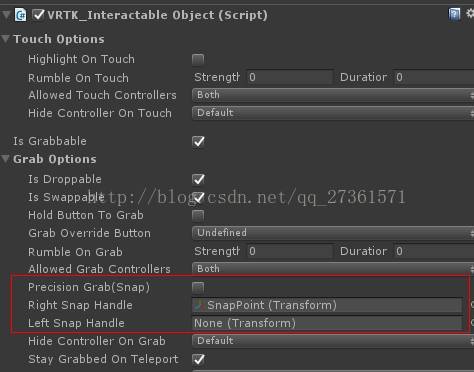Click the Rumble On Grab Strength field
474x372 pixels.
point(290,251)
